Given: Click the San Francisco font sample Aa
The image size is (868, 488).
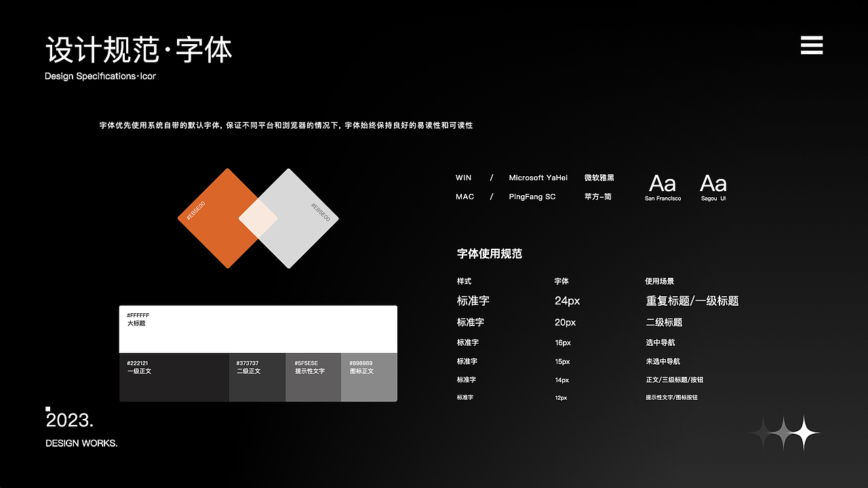Looking at the screenshot, I should pos(663,184).
